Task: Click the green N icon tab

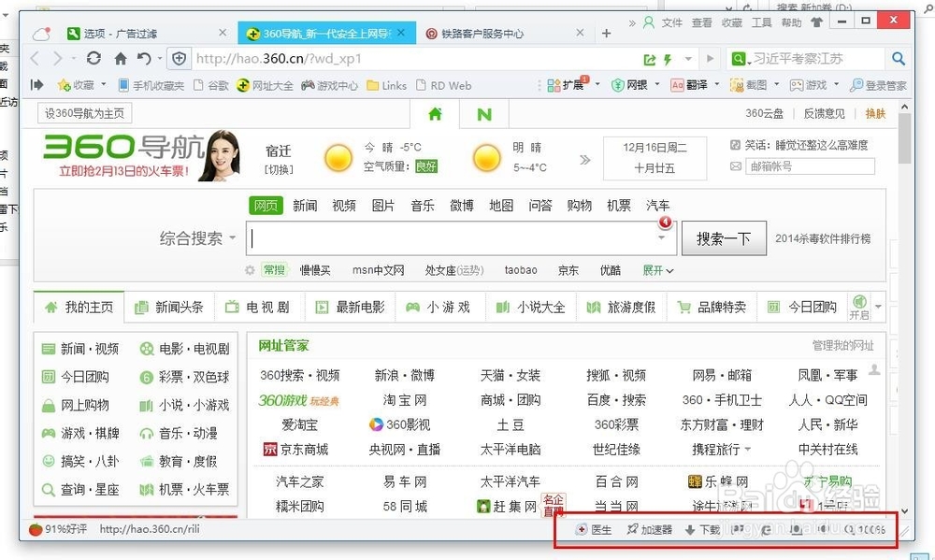Action: [x=484, y=114]
